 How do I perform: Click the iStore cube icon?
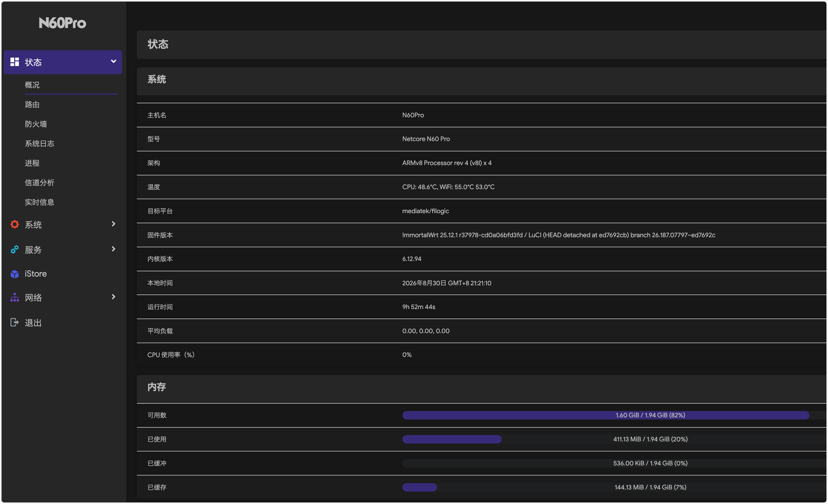point(15,274)
